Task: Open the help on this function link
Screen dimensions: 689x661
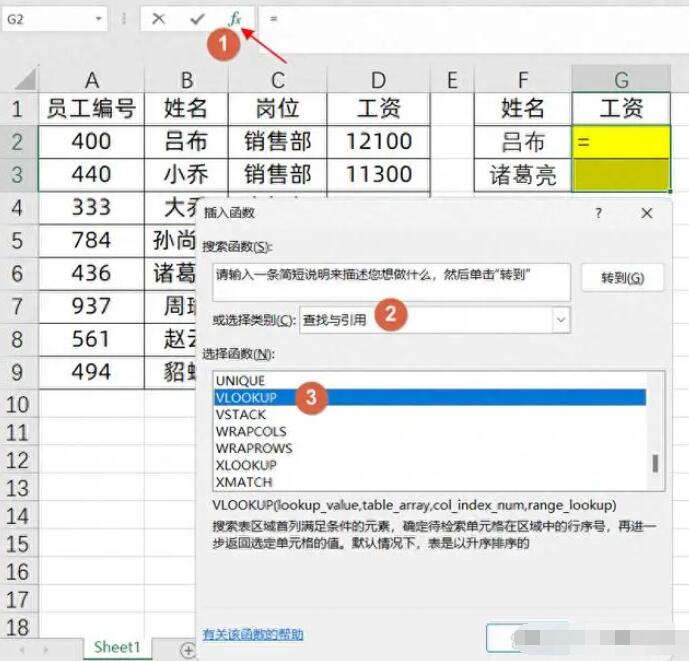Action: pos(253,634)
